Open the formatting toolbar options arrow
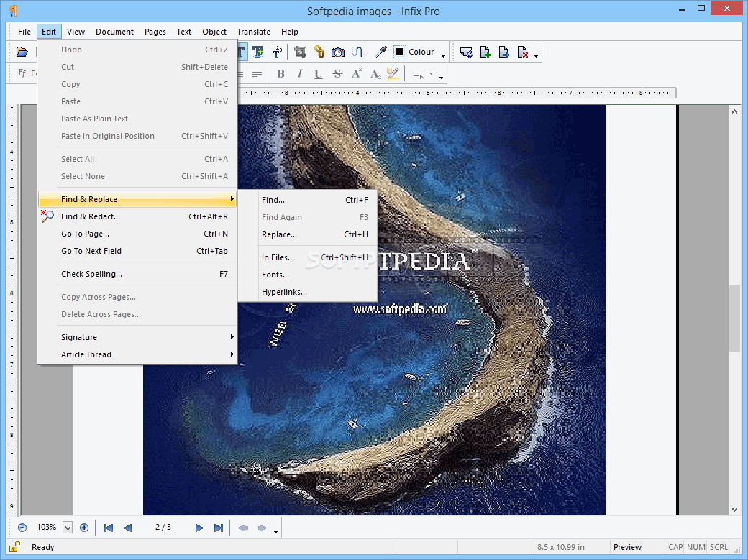This screenshot has width=748, height=560. (442, 78)
